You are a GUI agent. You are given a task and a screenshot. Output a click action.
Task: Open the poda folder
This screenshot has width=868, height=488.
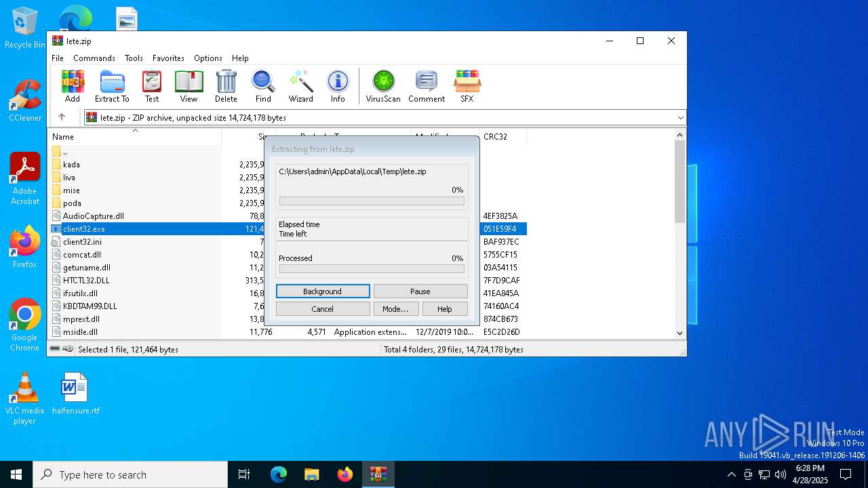72,203
